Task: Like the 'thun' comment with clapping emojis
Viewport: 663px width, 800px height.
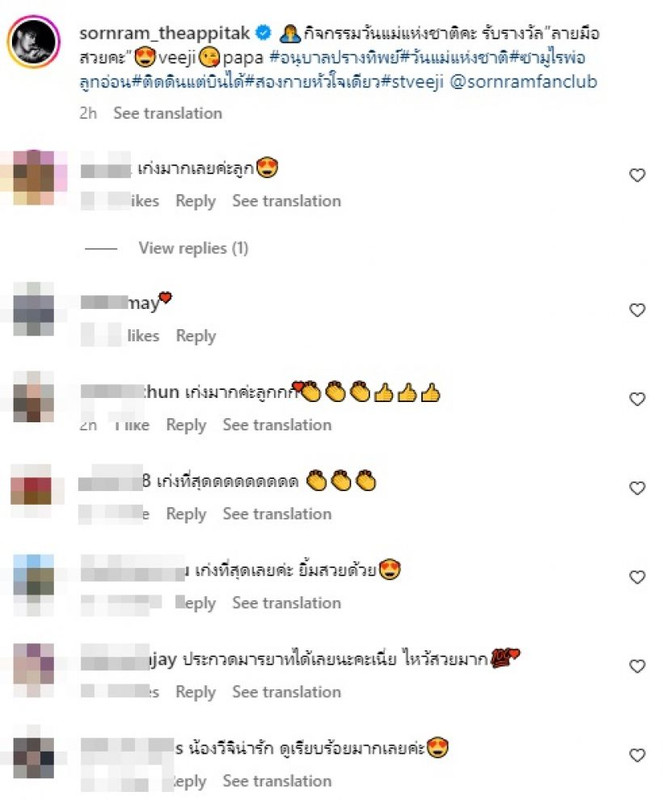Action: point(637,399)
